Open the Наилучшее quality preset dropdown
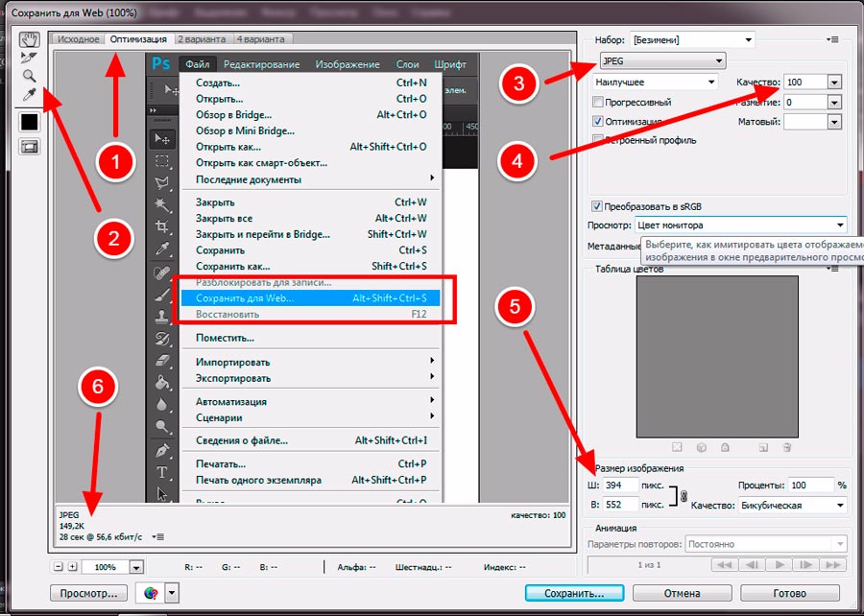Viewport: 864px width, 616px height. [x=655, y=82]
